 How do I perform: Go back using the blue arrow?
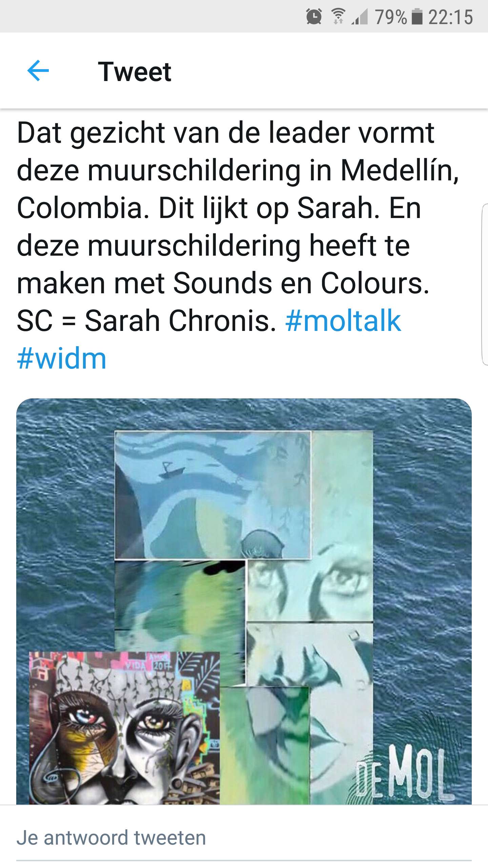[x=38, y=71]
